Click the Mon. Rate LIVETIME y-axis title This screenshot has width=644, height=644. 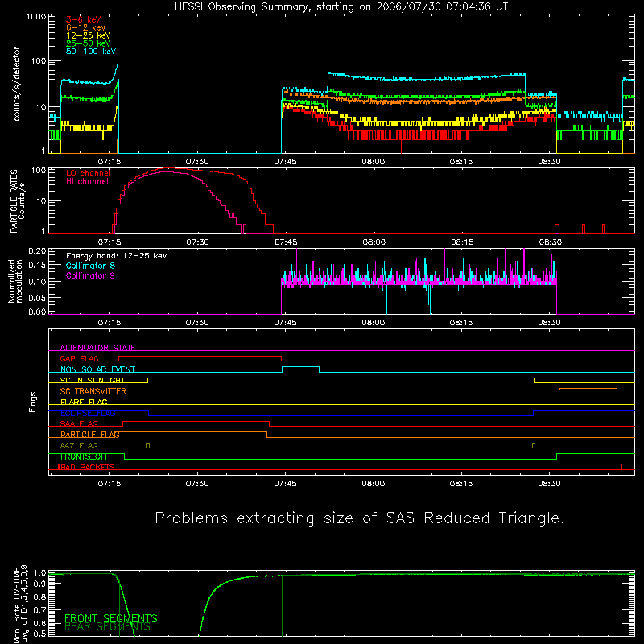20,604
